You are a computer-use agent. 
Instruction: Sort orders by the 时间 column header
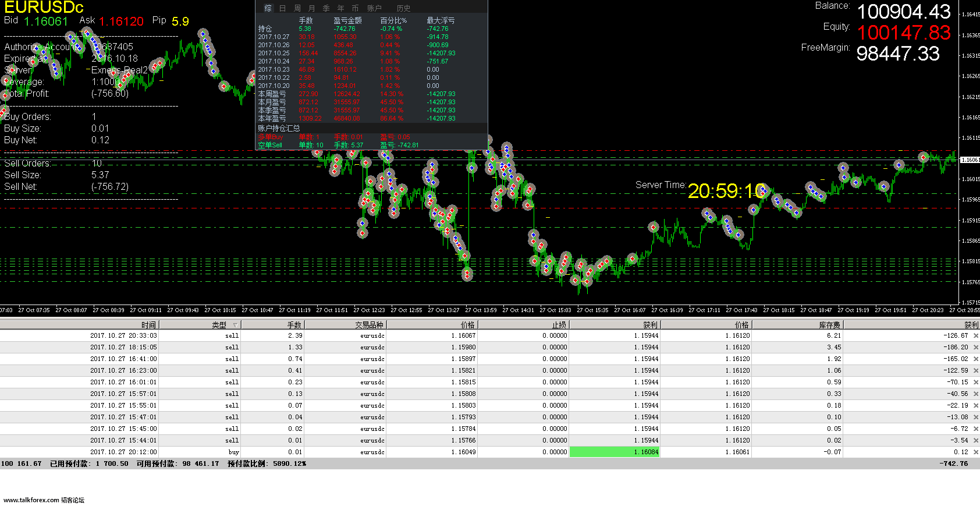(79, 325)
